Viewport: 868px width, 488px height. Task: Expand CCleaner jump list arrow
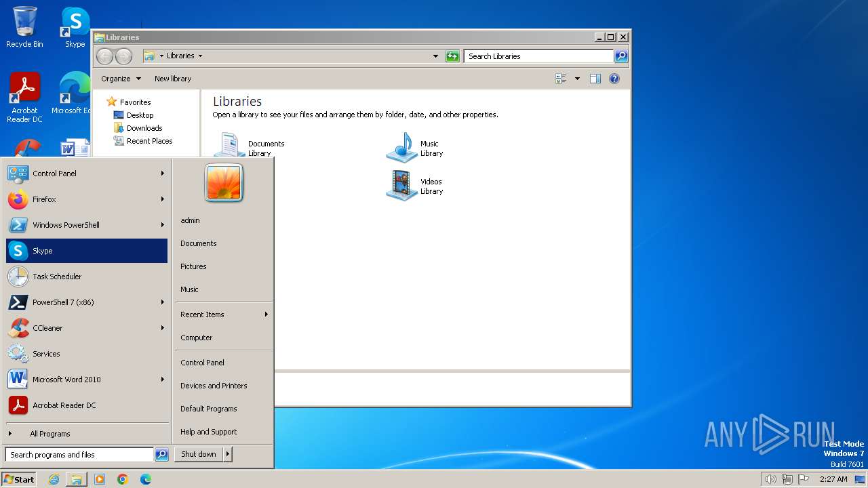click(x=162, y=328)
